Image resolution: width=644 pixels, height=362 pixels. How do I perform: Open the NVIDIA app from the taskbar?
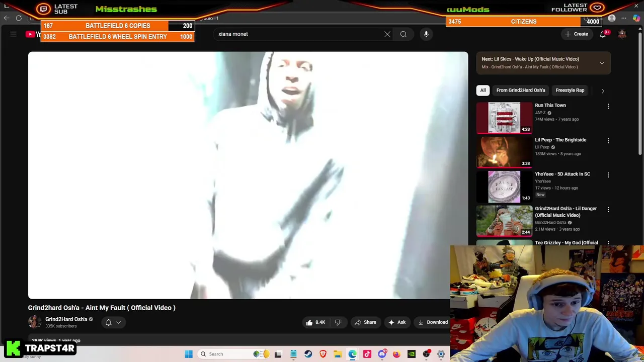412,354
